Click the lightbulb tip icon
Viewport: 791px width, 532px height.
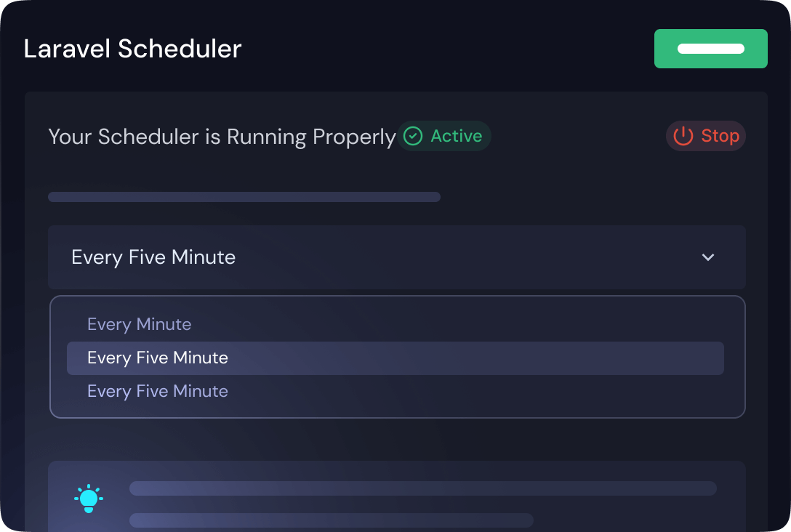(89, 499)
